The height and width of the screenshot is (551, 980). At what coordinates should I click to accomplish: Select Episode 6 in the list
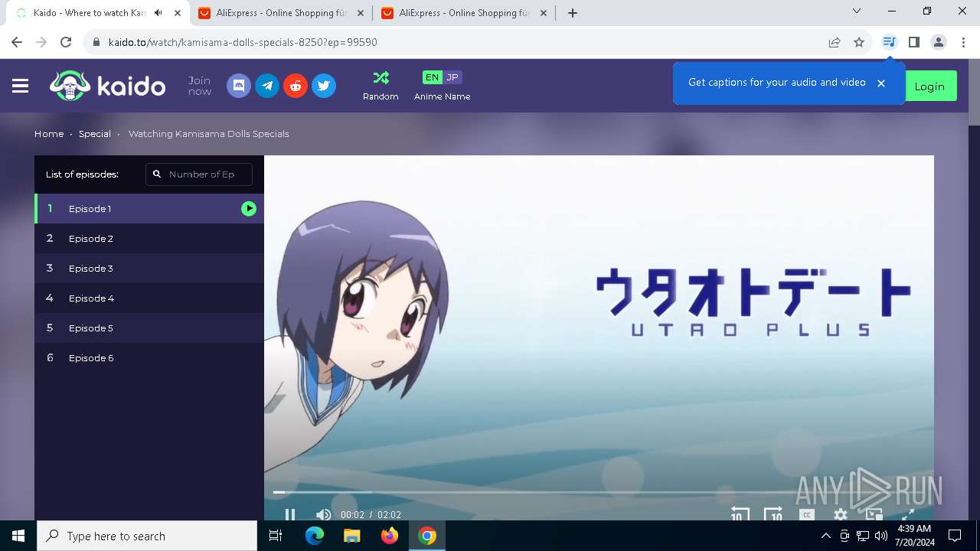click(149, 358)
